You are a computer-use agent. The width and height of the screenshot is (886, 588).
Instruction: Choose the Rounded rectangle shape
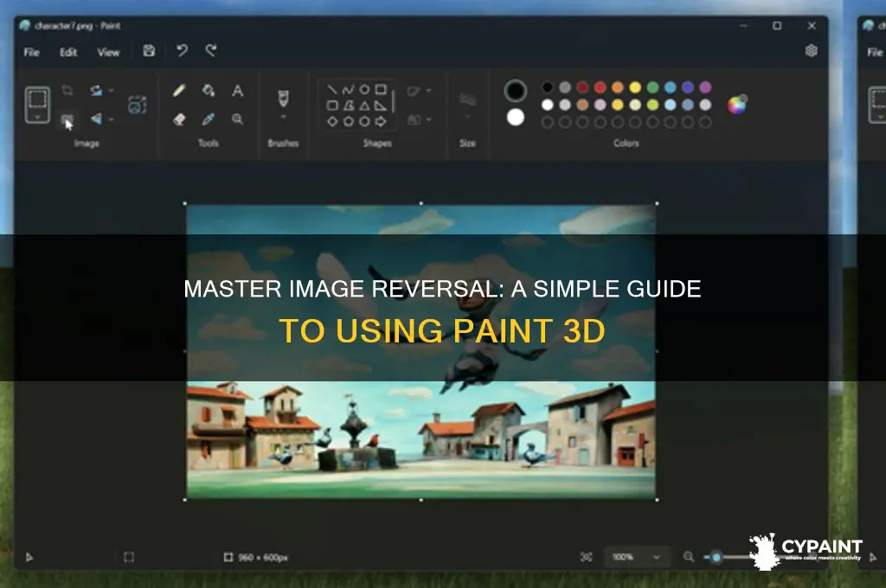(x=332, y=105)
